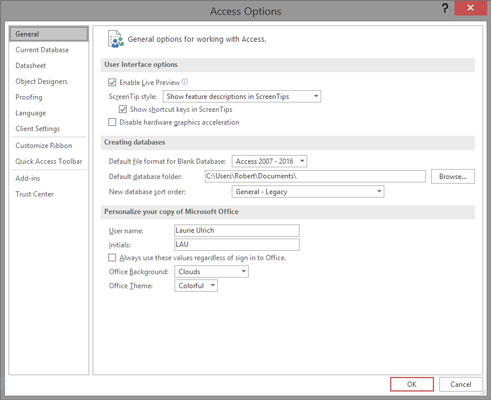This screenshot has height=400, width=491.
Task: Expand the Office Theme dropdown
Action: click(x=196, y=286)
